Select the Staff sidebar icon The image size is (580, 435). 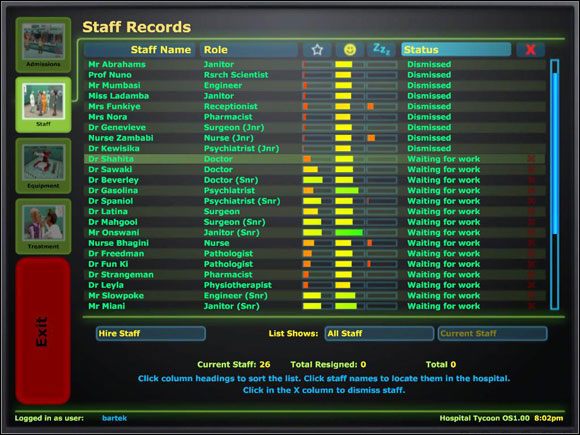pyautogui.click(x=43, y=105)
